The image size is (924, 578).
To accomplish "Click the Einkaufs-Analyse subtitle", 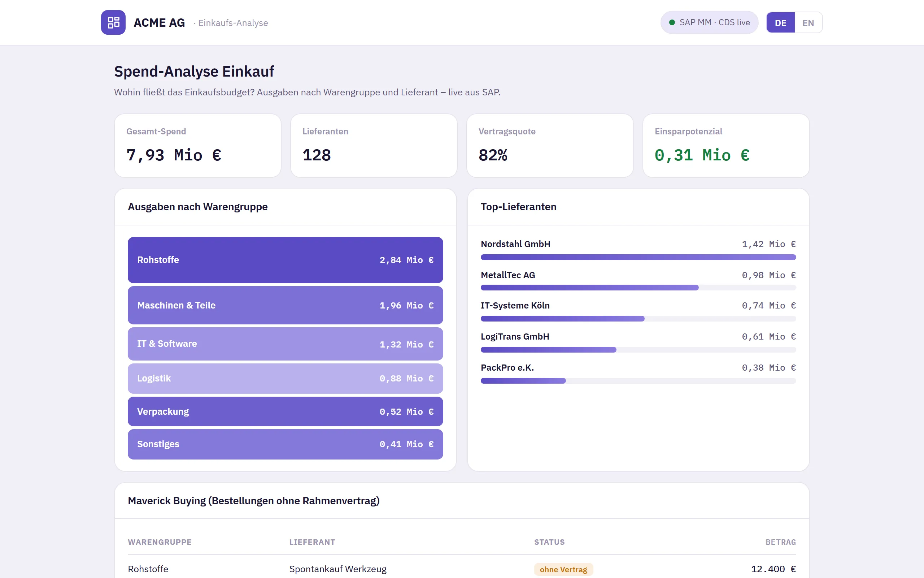I will (233, 23).
